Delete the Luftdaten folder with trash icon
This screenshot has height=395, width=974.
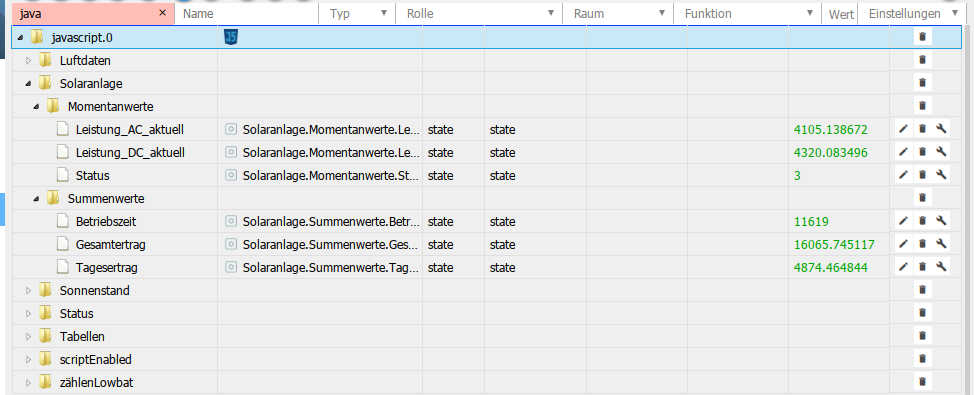(922, 60)
